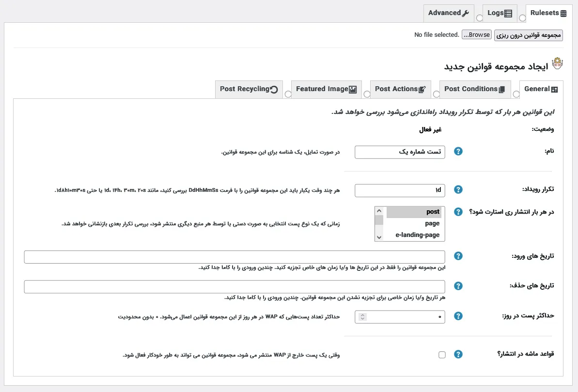Screen dimensions: 578x392
Task: Click the post type list scrollbar thumb
Action: tap(379, 220)
